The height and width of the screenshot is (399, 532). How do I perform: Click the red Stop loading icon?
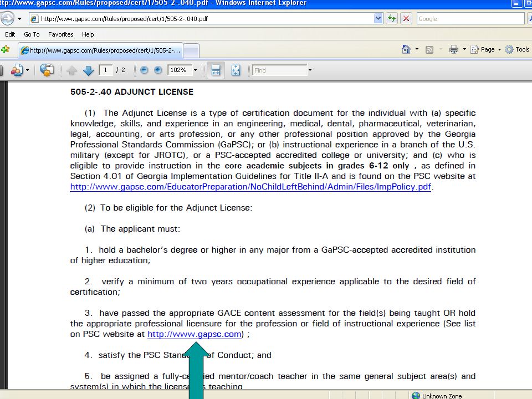pos(406,19)
